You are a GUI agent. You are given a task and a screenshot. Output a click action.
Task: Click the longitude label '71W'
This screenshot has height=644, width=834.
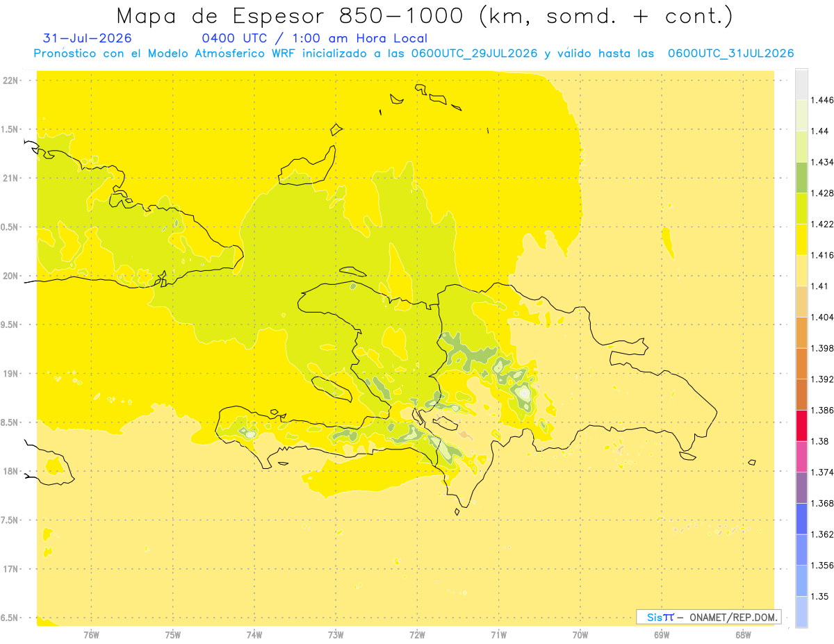click(x=498, y=634)
